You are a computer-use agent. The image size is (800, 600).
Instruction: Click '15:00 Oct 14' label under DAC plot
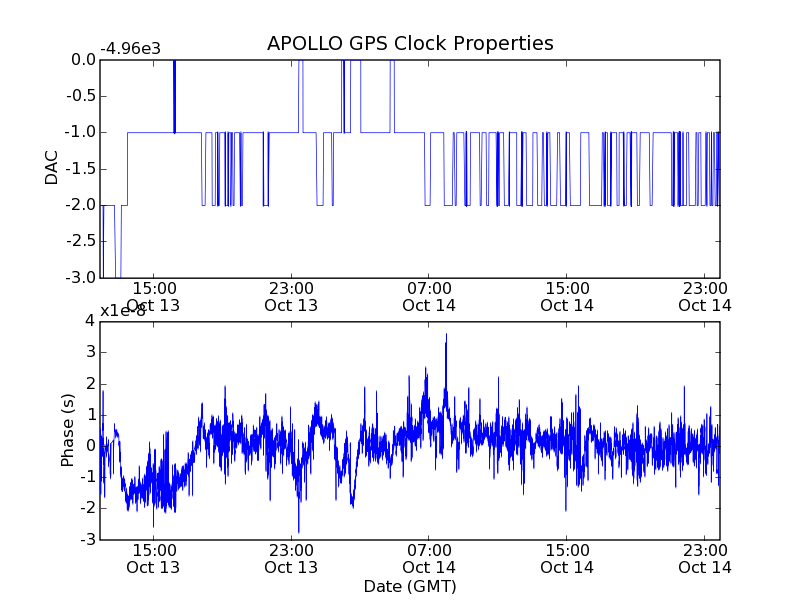pyautogui.click(x=567, y=297)
